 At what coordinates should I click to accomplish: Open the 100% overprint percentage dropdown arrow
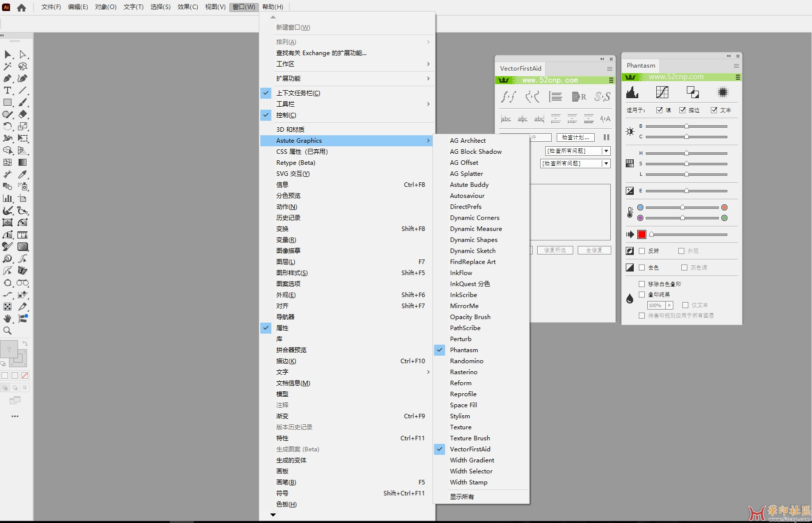[x=669, y=305]
